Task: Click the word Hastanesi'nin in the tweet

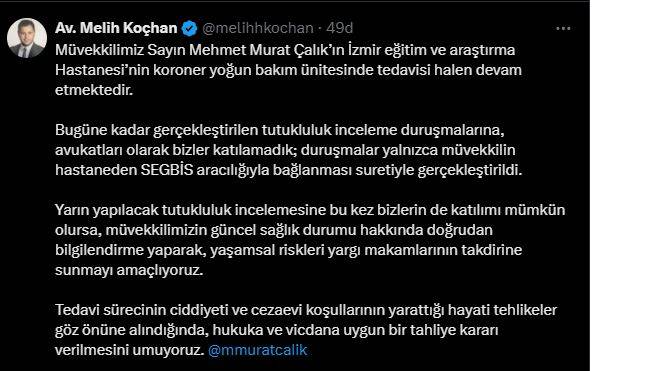Action: (102, 70)
